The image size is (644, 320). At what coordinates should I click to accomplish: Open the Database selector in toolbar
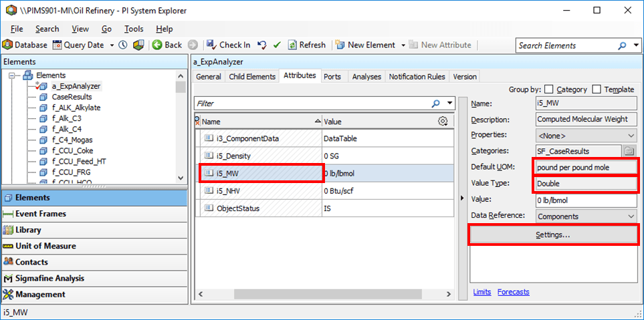pyautogui.click(x=25, y=45)
